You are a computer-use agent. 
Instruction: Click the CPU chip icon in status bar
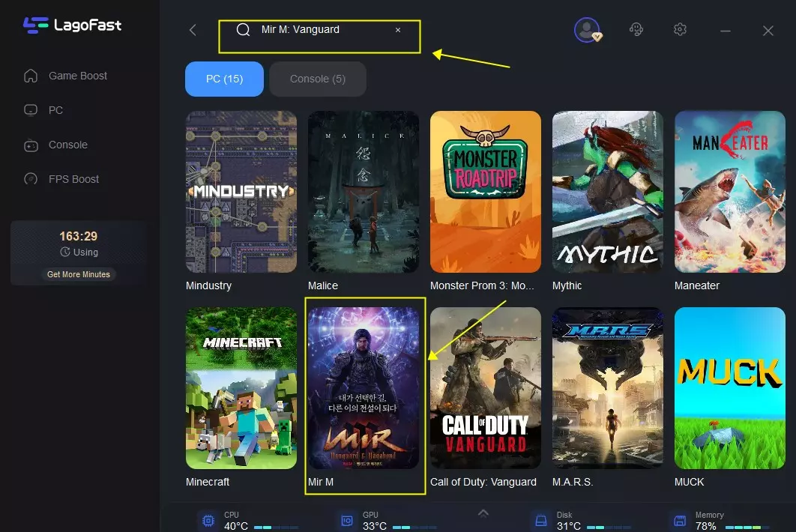pyautogui.click(x=208, y=521)
